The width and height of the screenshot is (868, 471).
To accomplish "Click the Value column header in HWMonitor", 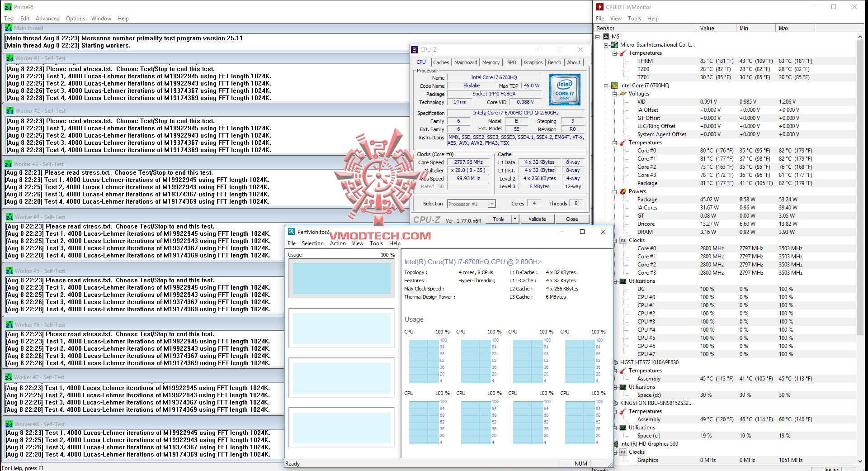I will (717, 28).
